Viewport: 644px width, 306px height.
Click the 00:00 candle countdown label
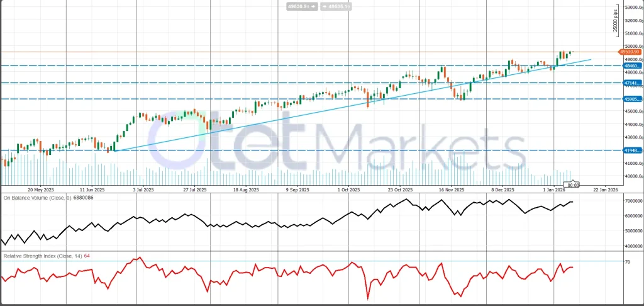coord(573,185)
